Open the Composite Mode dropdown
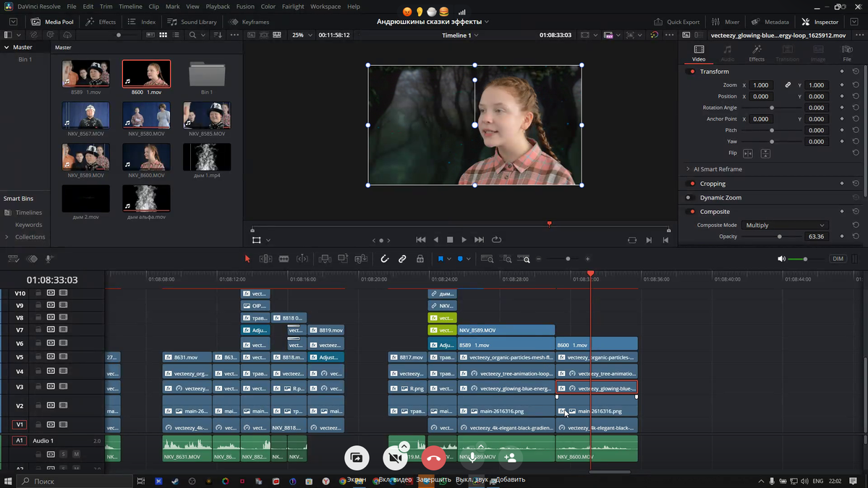 pos(785,225)
